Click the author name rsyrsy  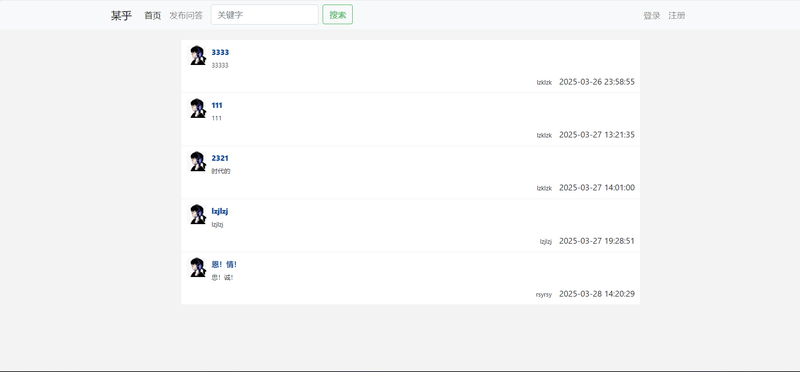click(544, 294)
